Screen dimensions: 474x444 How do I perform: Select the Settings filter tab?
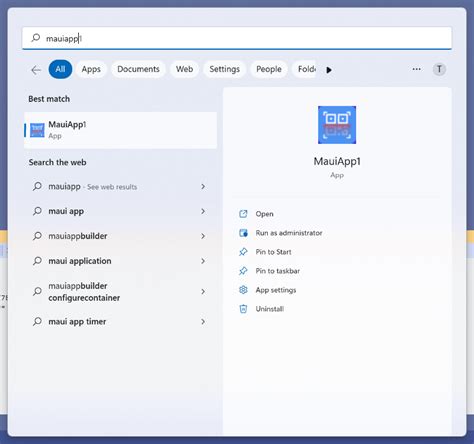[x=224, y=69]
